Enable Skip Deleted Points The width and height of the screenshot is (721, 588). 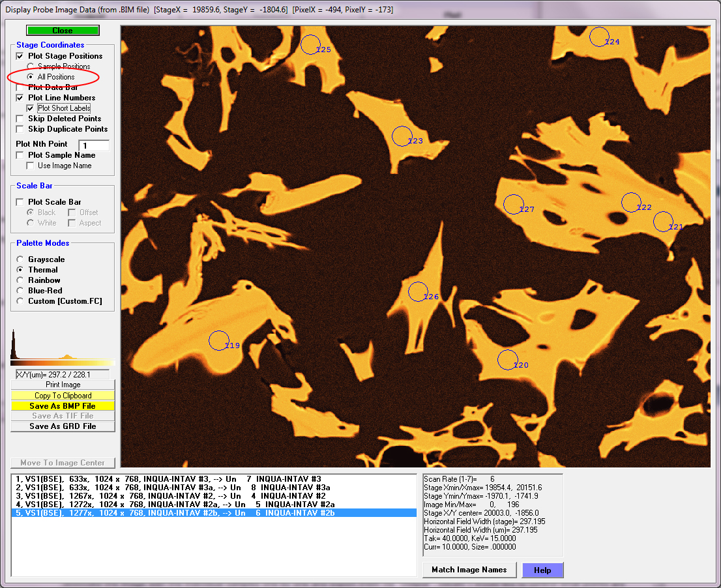[20, 119]
